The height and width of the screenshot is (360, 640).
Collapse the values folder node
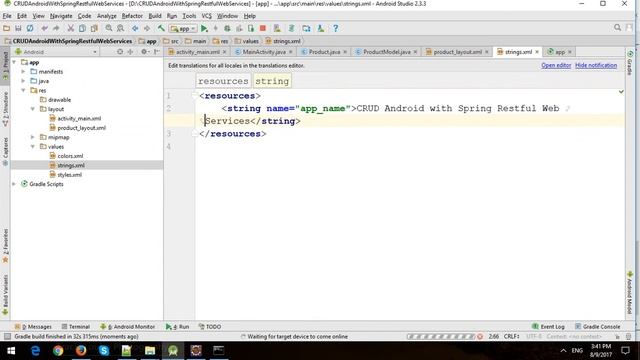(x=33, y=147)
